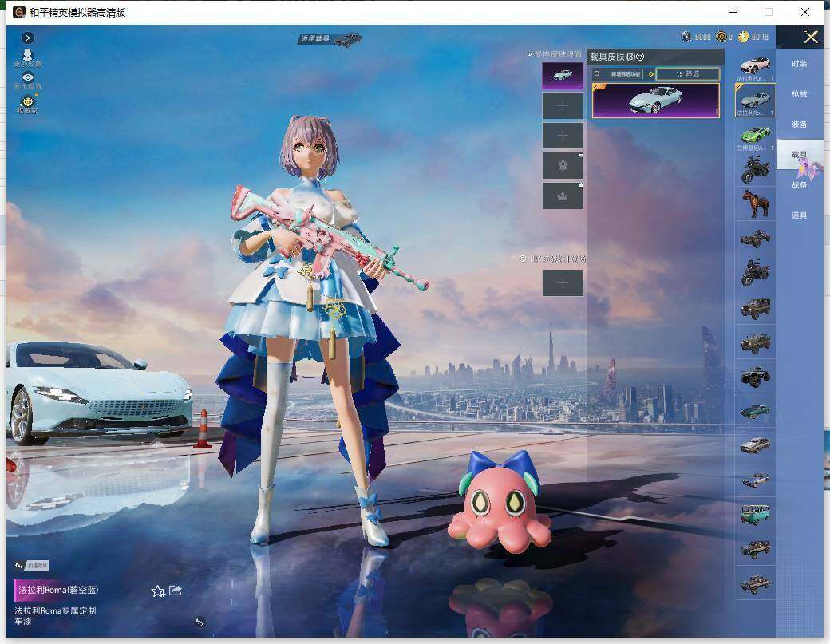
Task: Click the locked character-badge slot
Action: (563, 166)
